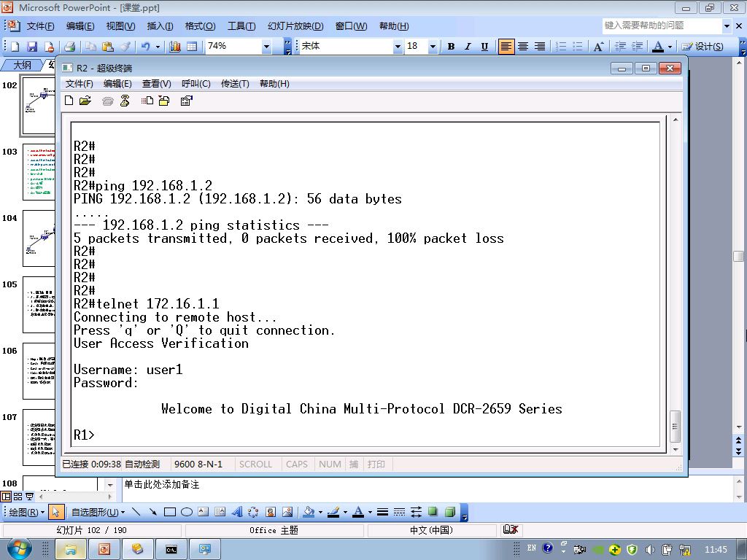Open PowerPoint's 幻灯片放映(D) menu
Image resolution: width=747 pixels, height=560 pixels.
point(295,26)
